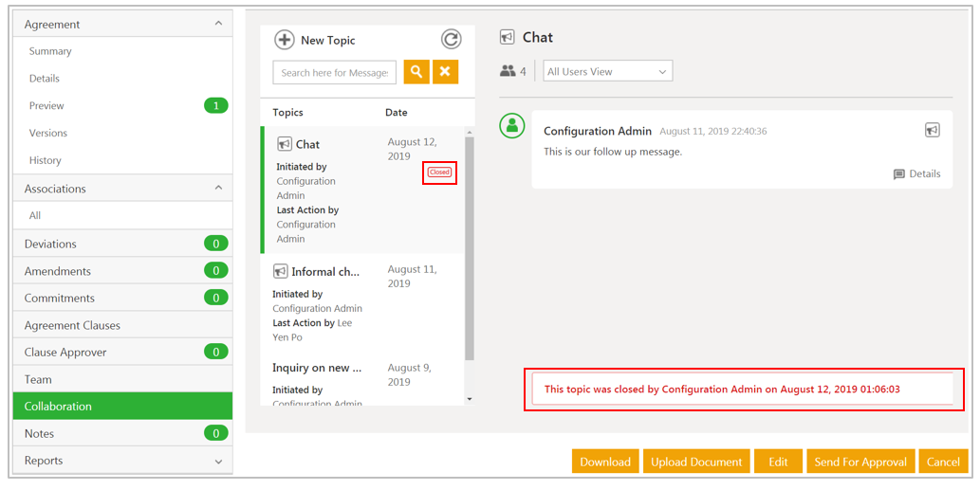Screen dimensions: 980x490
Task: Click the megaphone icon beside Chat topic
Action: pos(284,144)
